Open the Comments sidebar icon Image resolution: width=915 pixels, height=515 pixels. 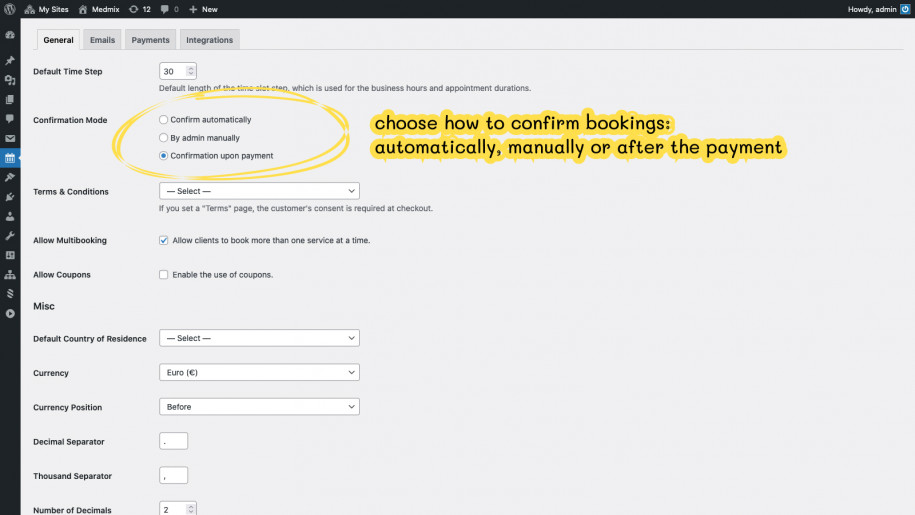click(x=10, y=119)
